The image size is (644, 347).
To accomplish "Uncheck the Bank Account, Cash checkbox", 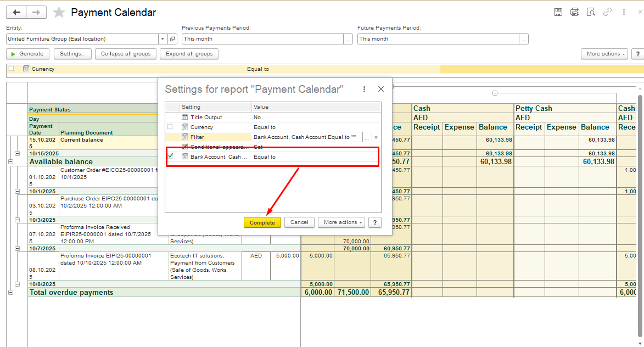I will [171, 156].
